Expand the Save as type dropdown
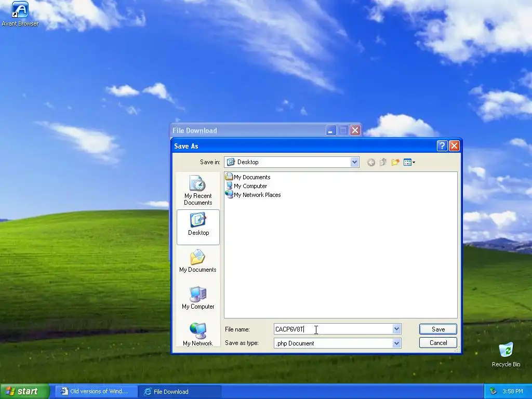The image size is (532, 399). pyautogui.click(x=396, y=343)
